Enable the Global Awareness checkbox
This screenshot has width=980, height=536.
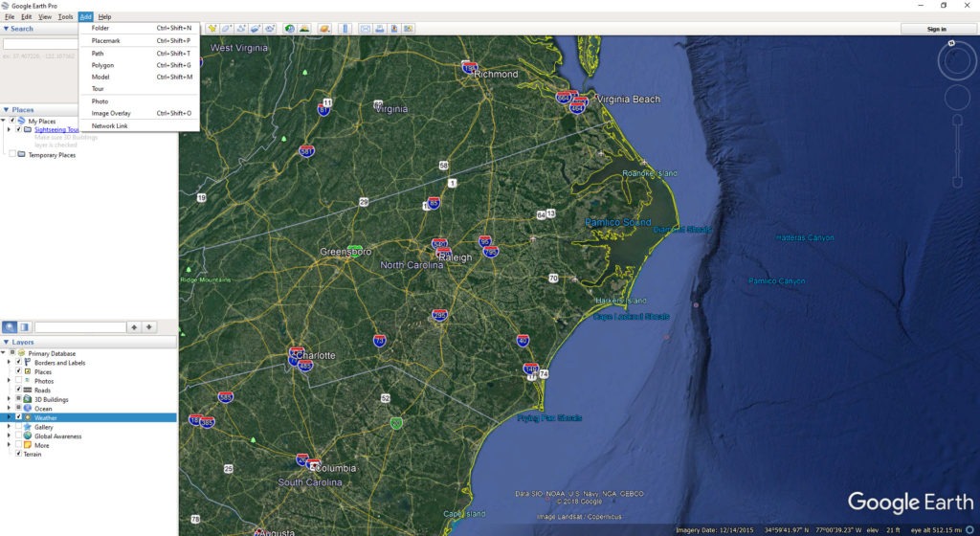(x=18, y=435)
